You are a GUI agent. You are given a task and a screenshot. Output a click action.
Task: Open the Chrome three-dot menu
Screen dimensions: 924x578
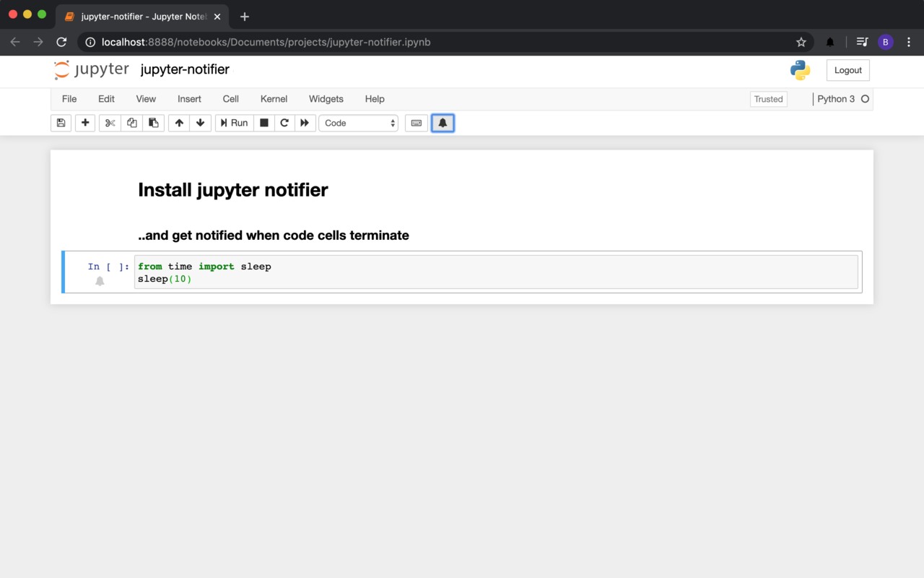pos(909,42)
